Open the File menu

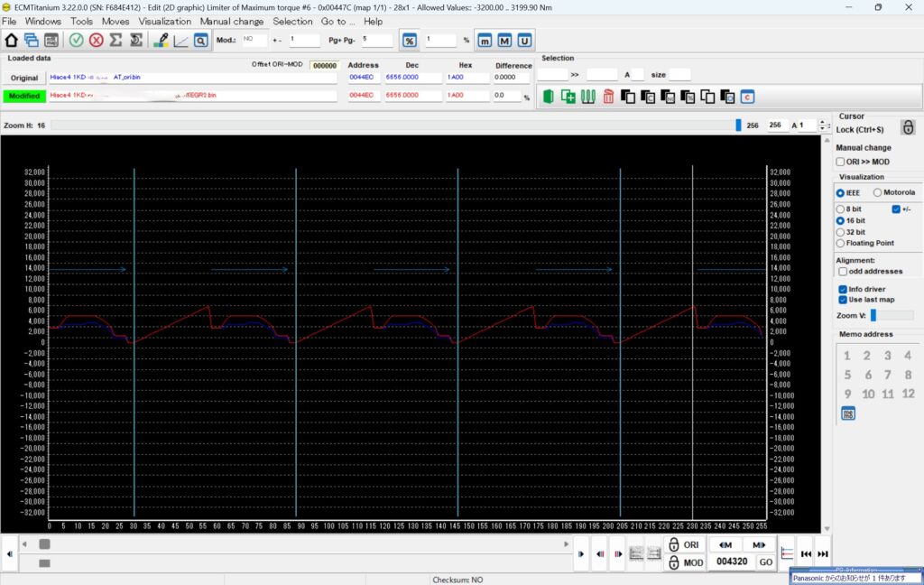[9, 22]
